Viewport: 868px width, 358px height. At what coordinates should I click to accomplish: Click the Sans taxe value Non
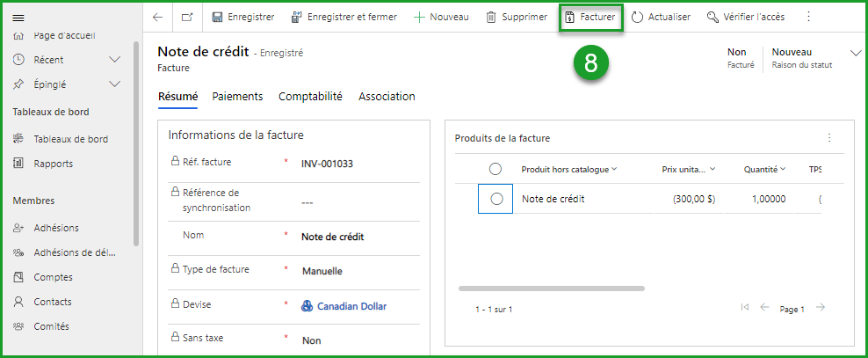(312, 340)
